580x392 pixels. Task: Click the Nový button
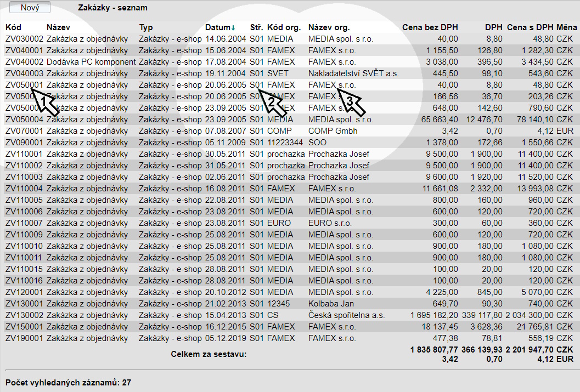pos(30,8)
